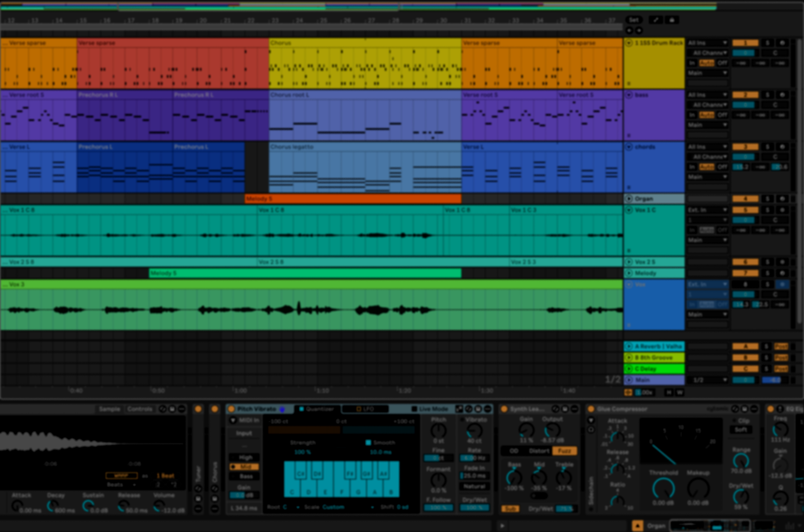This screenshot has width=804, height=532.
Task: Open Vox 1 C Ext. In dropdown
Action: click(x=707, y=210)
